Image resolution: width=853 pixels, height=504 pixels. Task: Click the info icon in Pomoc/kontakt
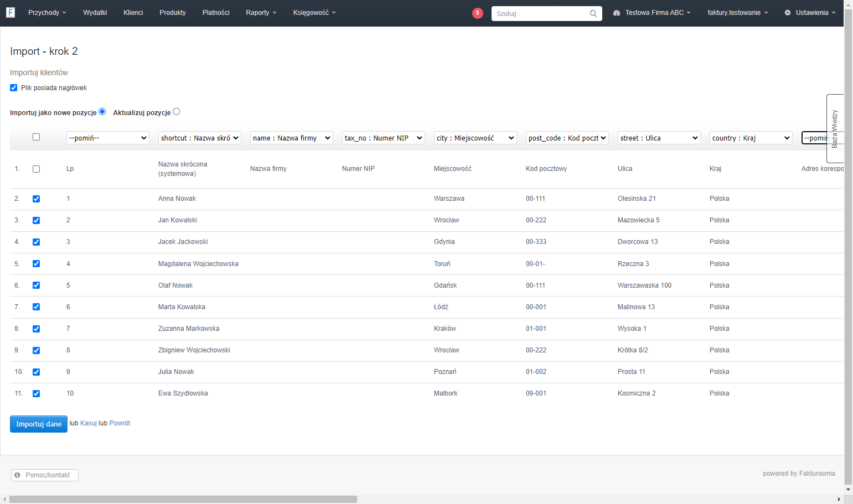point(18,475)
